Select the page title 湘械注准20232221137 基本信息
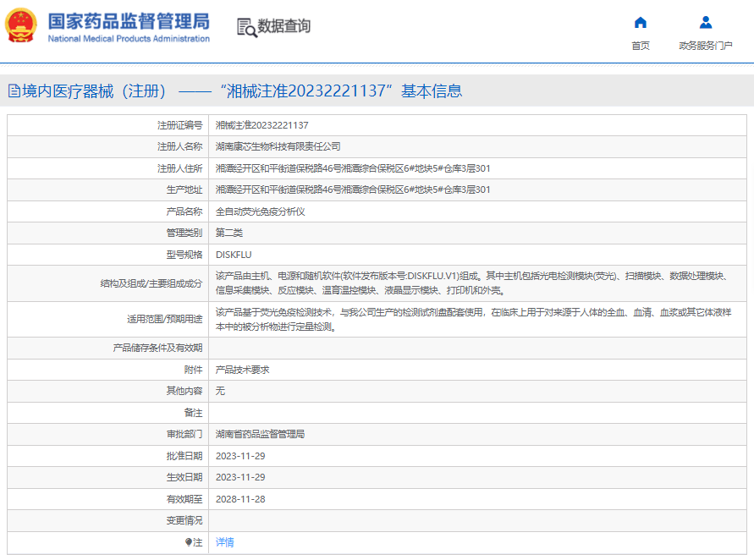The width and height of the screenshot is (754, 560). [x=341, y=91]
